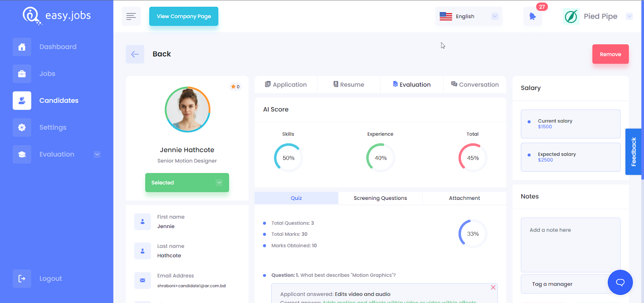
Task: Click the star rating badge on profile
Action: click(x=235, y=87)
